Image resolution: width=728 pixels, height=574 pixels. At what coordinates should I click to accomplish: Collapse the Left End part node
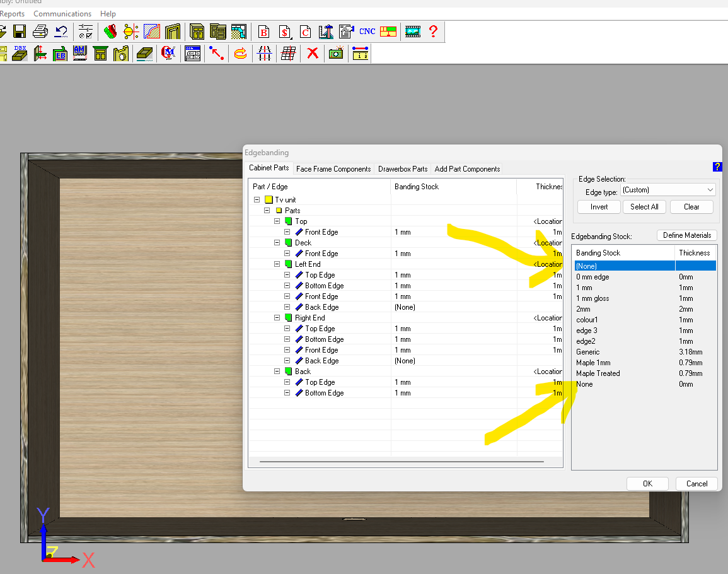tap(277, 264)
